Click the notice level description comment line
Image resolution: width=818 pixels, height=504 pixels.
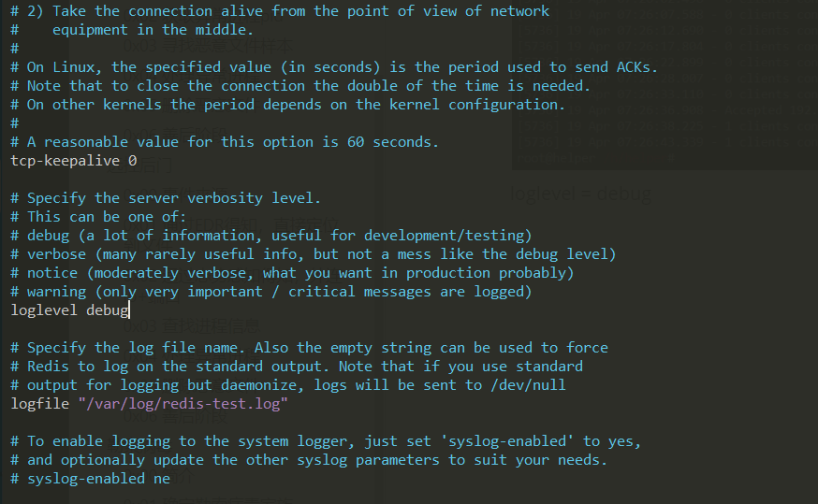coord(291,273)
